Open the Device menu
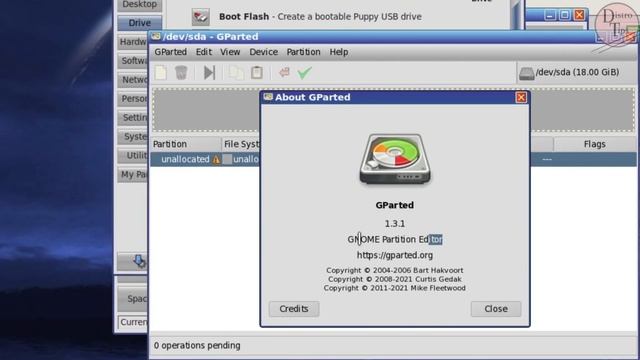 coord(264,52)
